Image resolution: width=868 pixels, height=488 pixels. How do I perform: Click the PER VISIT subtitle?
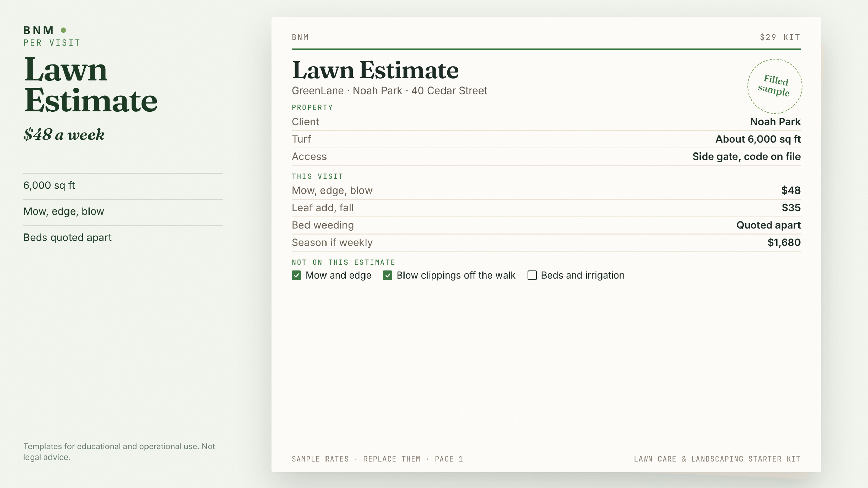click(52, 43)
